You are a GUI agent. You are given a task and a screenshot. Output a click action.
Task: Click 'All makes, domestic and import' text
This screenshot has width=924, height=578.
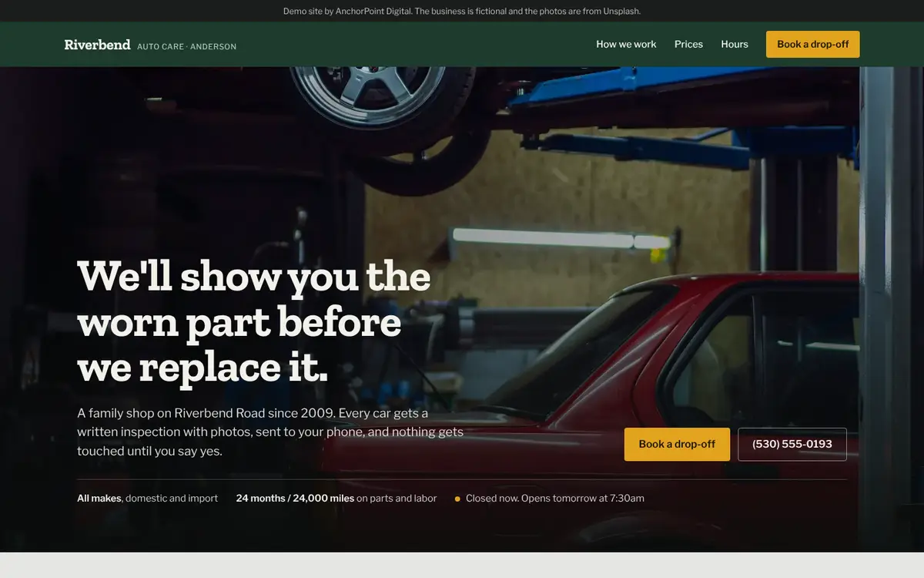[x=147, y=499]
